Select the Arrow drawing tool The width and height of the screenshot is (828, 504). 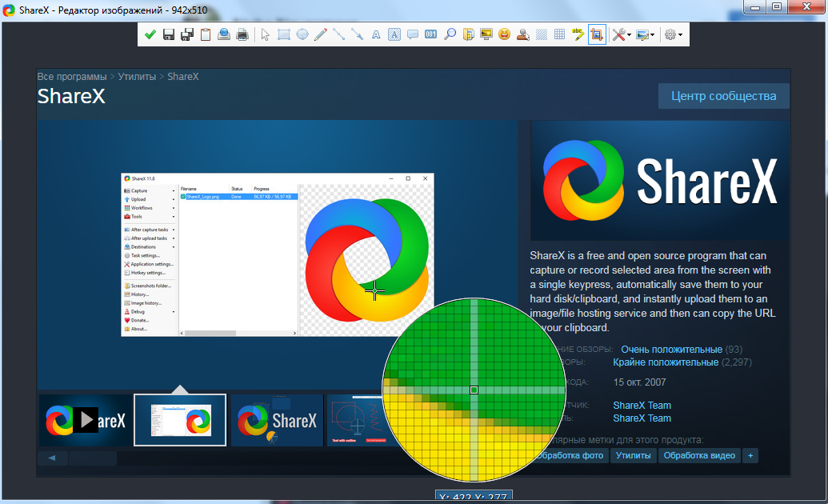[358, 35]
